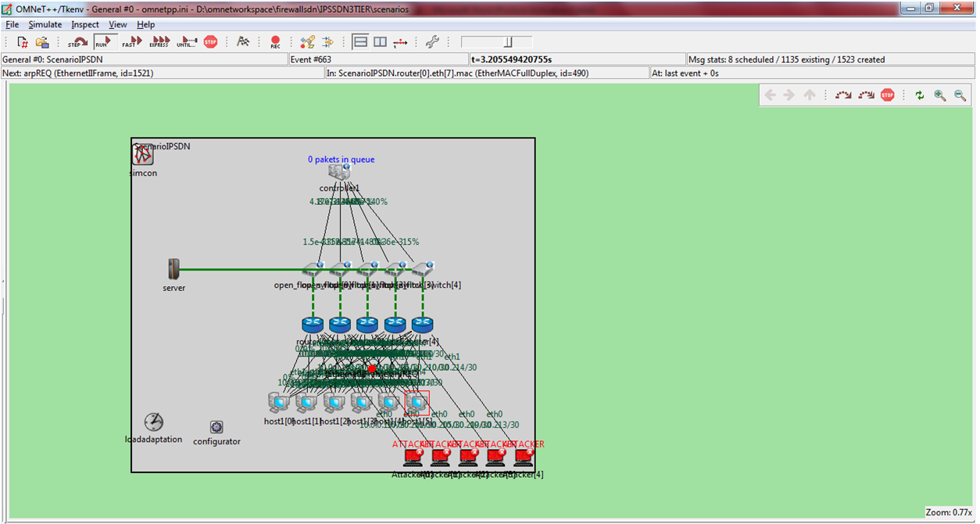Screen dimensions: 980x524
Task: Click the STEP button in the main toolbar
Action: 78,42
